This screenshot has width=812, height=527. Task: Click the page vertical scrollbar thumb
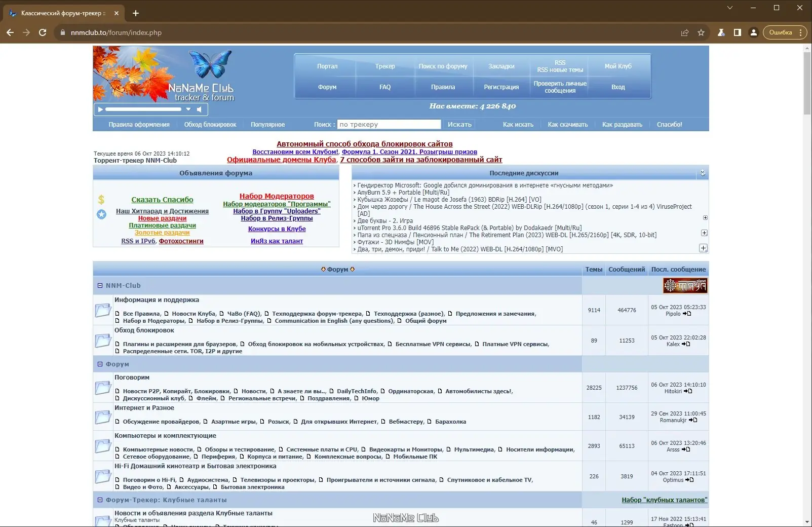tap(807, 83)
